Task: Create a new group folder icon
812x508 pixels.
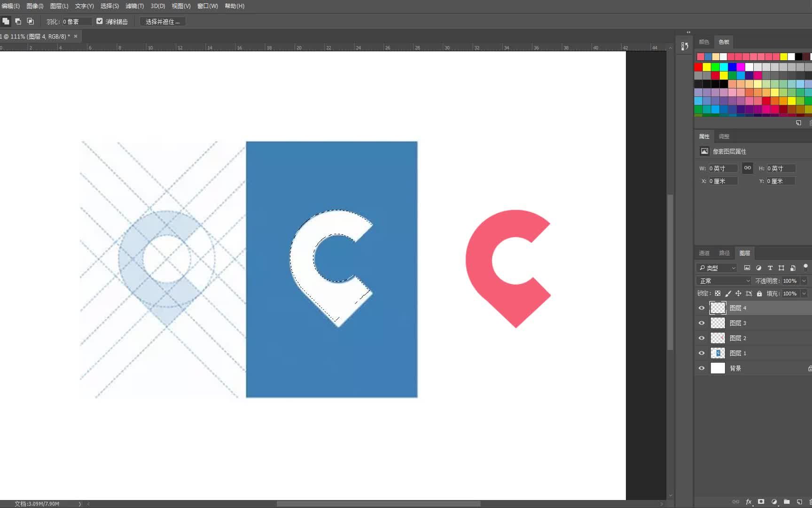Action: pos(787,501)
